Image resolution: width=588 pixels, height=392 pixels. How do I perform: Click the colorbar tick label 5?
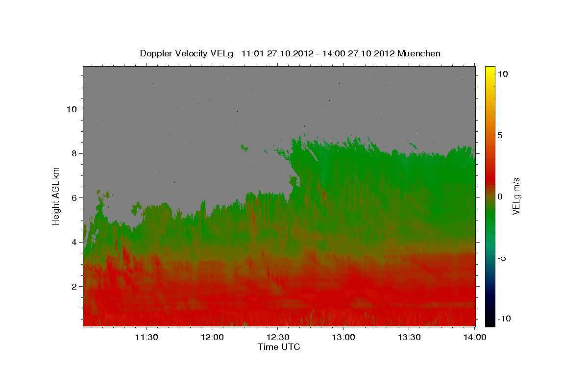click(499, 135)
